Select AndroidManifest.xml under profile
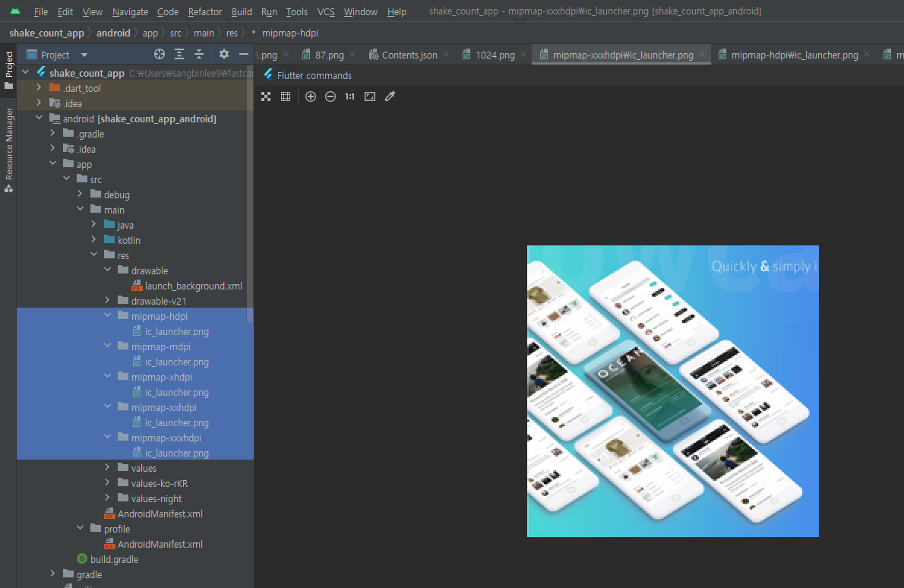 point(153,544)
